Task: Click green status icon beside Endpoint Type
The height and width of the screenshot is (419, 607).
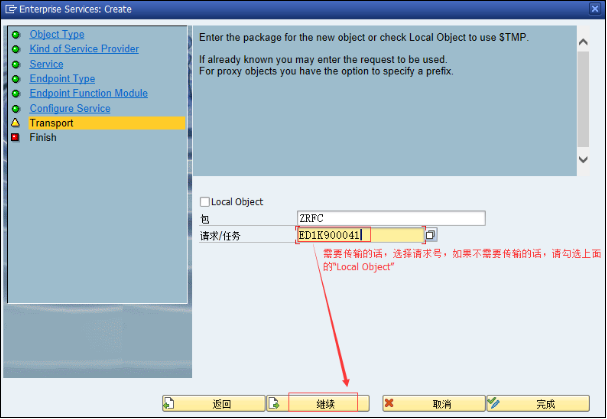Action: pyautogui.click(x=16, y=79)
